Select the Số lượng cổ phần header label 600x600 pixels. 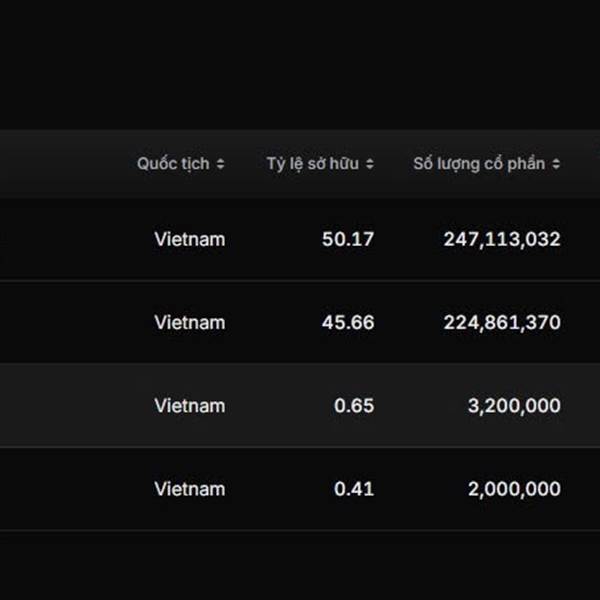(x=479, y=164)
